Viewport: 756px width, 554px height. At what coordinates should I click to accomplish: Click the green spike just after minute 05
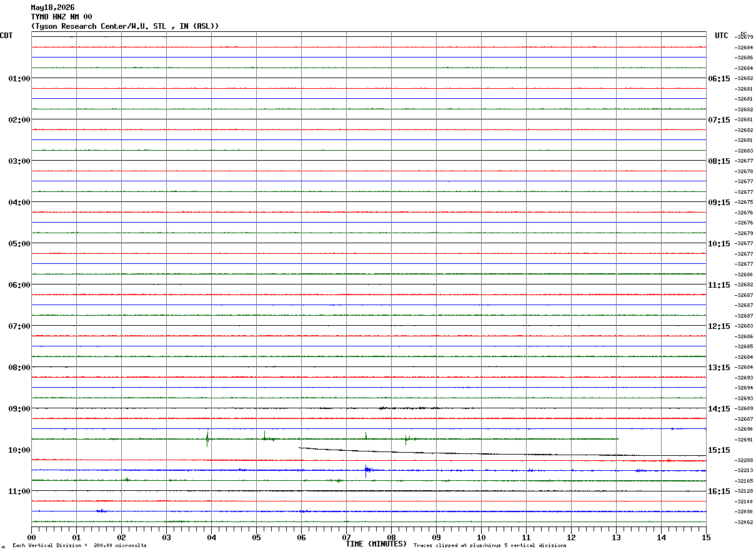[264, 436]
